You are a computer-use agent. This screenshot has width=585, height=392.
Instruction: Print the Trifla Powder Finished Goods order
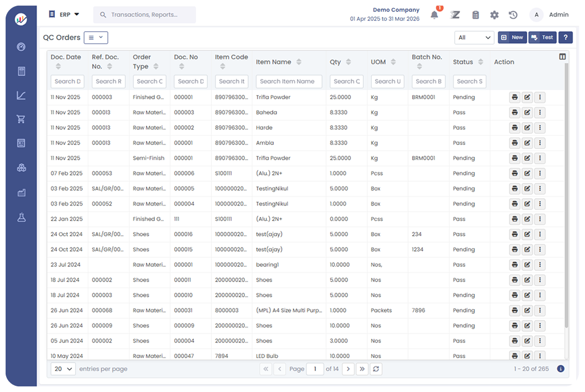(x=514, y=97)
